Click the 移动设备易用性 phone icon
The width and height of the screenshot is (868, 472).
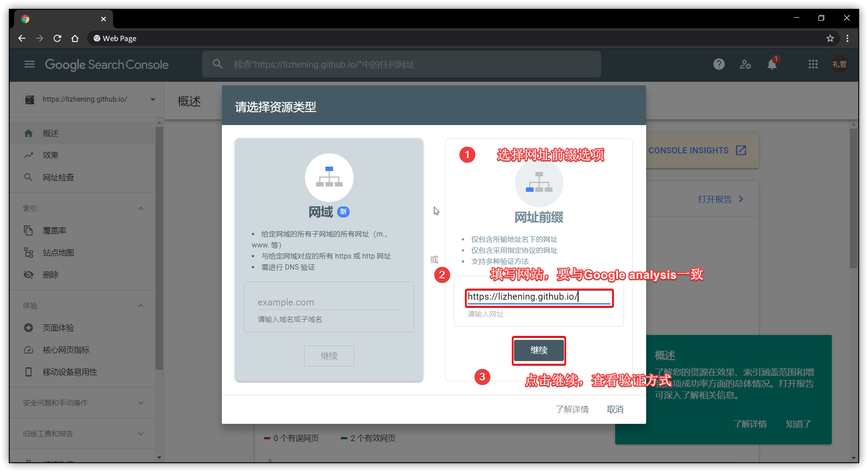[28, 372]
